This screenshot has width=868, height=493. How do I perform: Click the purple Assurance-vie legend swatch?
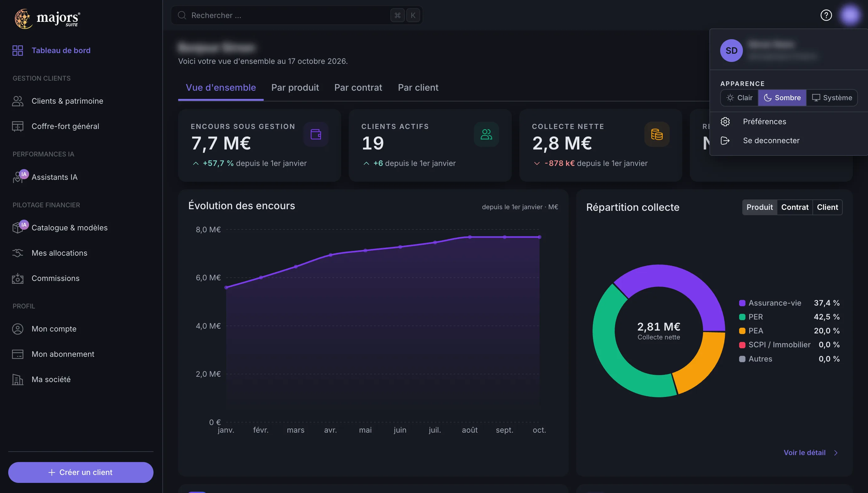[742, 303]
